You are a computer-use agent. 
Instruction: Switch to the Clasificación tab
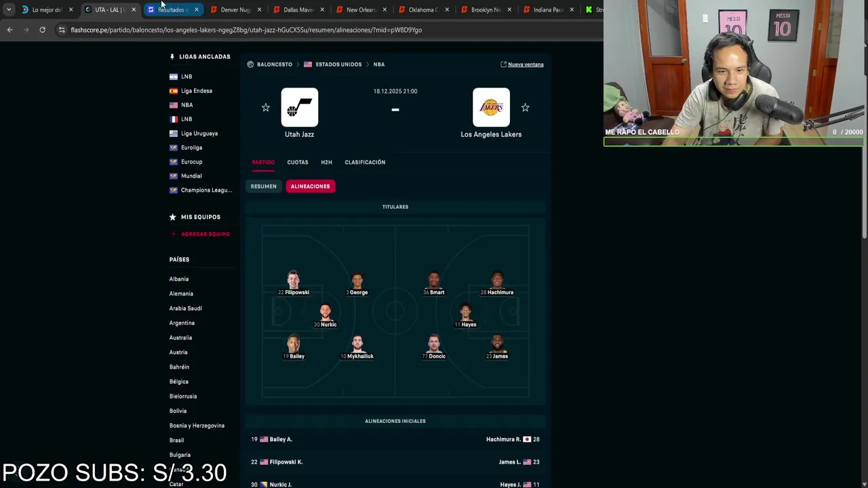point(365,162)
